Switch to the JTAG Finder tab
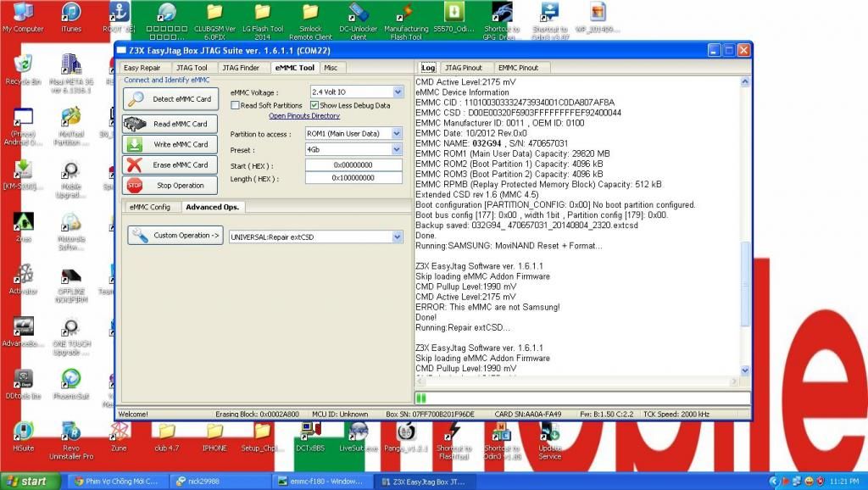The width and height of the screenshot is (868, 490). point(241,68)
